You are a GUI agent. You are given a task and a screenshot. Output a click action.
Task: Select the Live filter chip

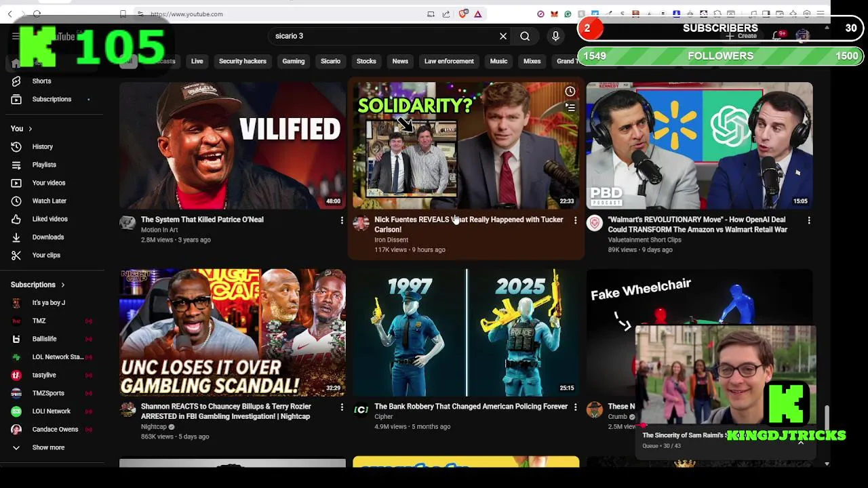point(197,61)
